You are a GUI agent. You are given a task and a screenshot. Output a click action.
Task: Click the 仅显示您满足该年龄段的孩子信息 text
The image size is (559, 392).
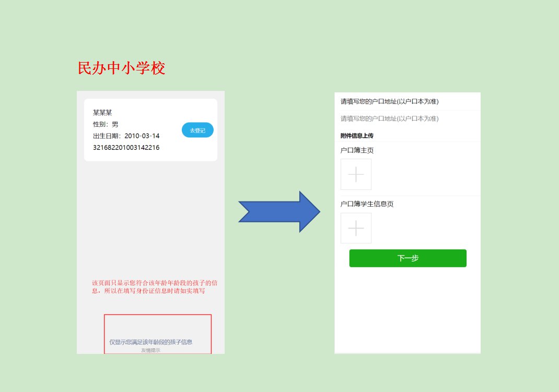[150, 342]
